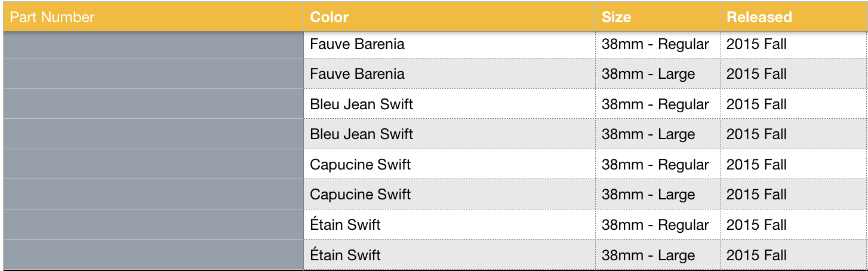The width and height of the screenshot is (868, 271).
Task: Select Capucine Swift cell in Large row
Action: [x=450, y=195]
